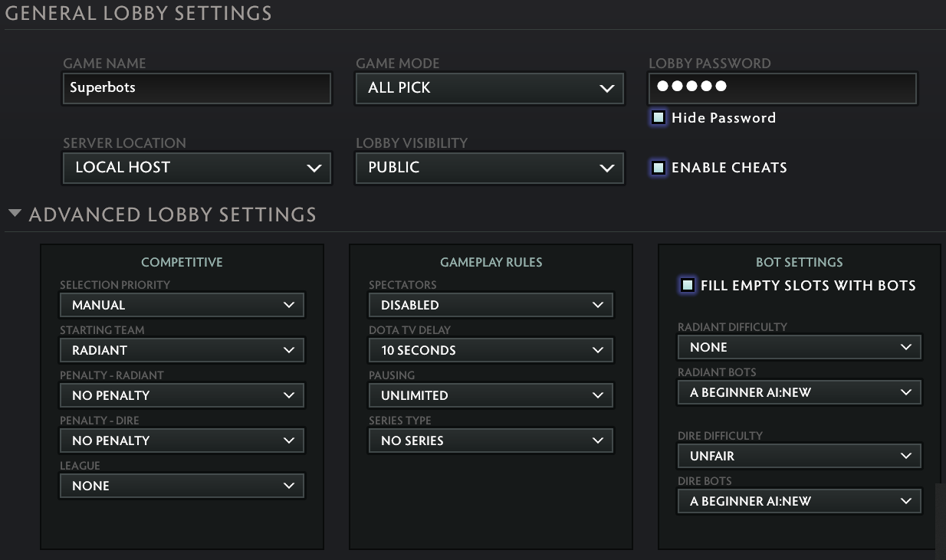
Task: Open the Pausing dropdown
Action: (x=491, y=395)
